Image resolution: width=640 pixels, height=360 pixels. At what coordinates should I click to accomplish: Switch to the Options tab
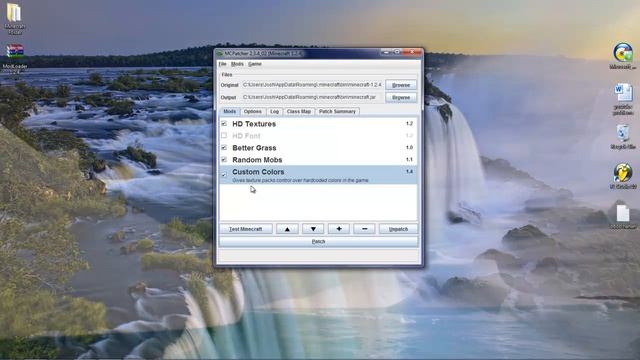pos(253,111)
